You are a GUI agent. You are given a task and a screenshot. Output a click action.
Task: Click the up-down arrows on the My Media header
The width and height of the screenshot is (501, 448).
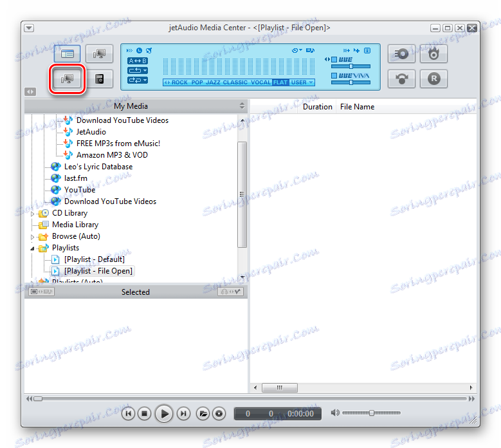[242, 106]
